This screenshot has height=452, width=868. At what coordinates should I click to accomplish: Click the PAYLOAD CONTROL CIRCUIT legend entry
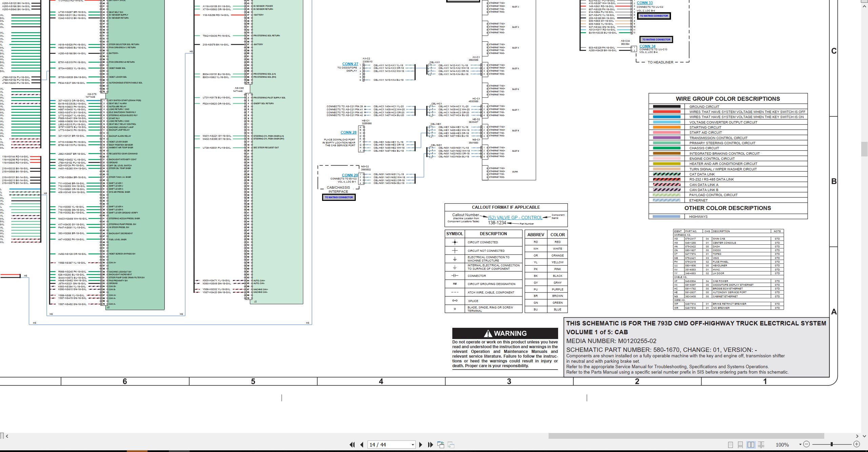click(x=728, y=195)
